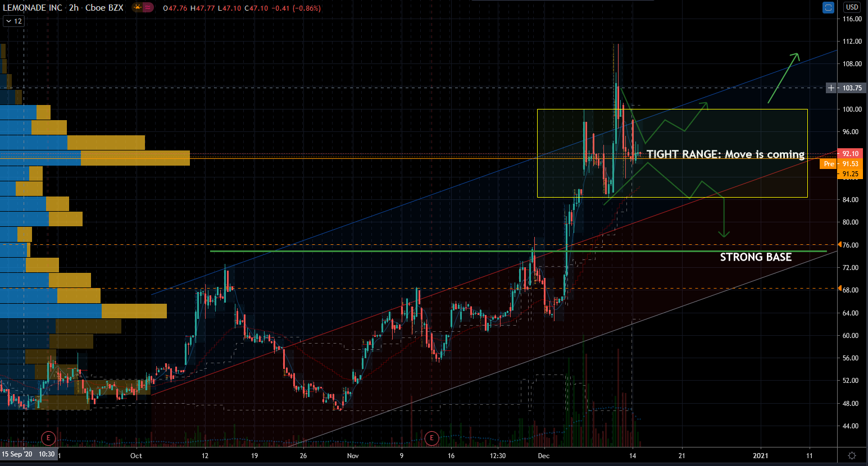Click the LEMONADE INC symbol title
Screen dimensions: 868x466
(x=33, y=8)
